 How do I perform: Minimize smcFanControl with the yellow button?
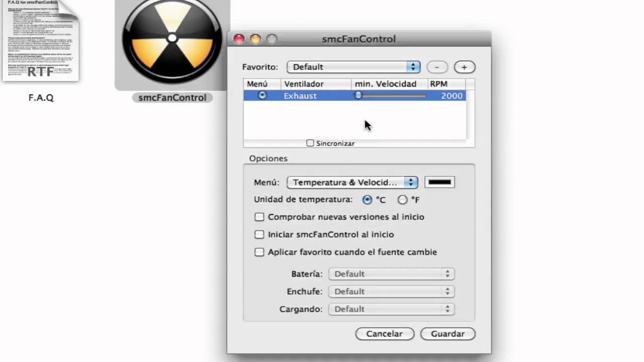tap(256, 39)
